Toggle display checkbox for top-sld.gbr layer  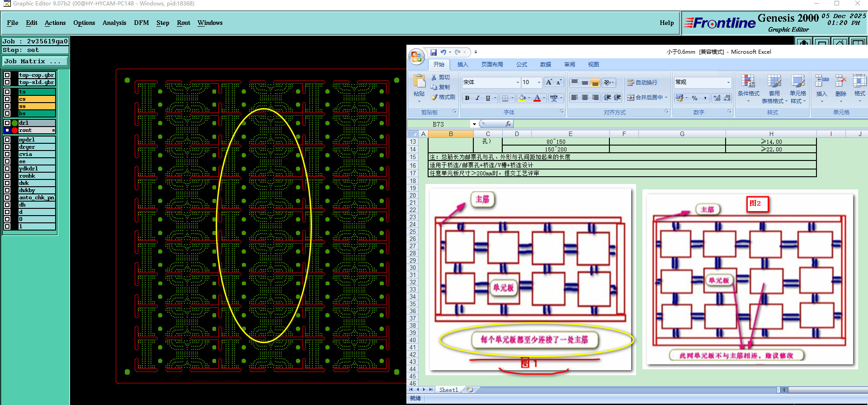click(7, 82)
